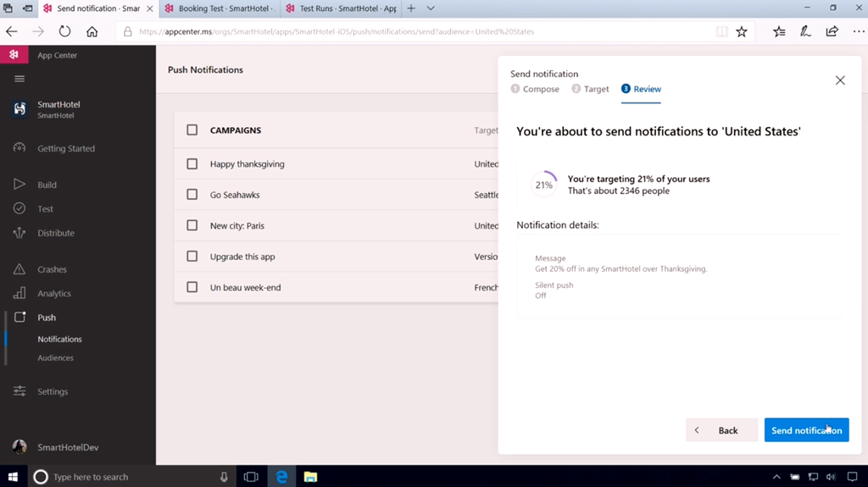Open the Analytics chart icon

[x=19, y=294]
